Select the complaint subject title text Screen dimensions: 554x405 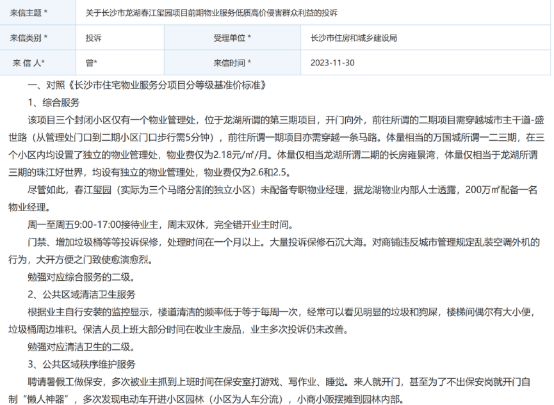211,13
